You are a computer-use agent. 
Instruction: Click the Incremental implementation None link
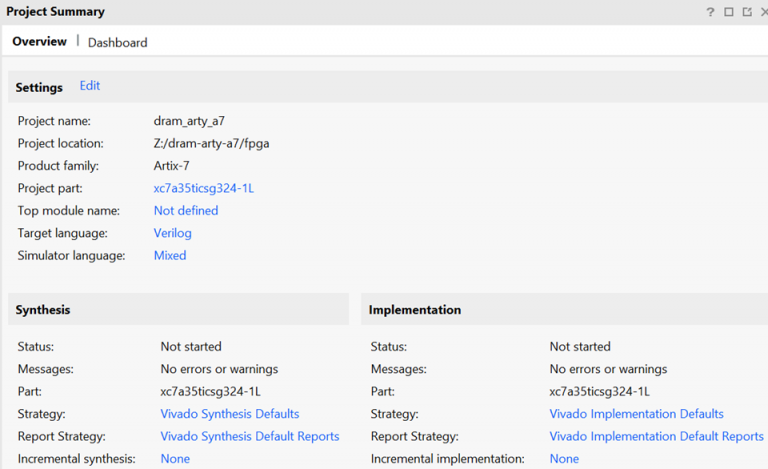click(564, 459)
